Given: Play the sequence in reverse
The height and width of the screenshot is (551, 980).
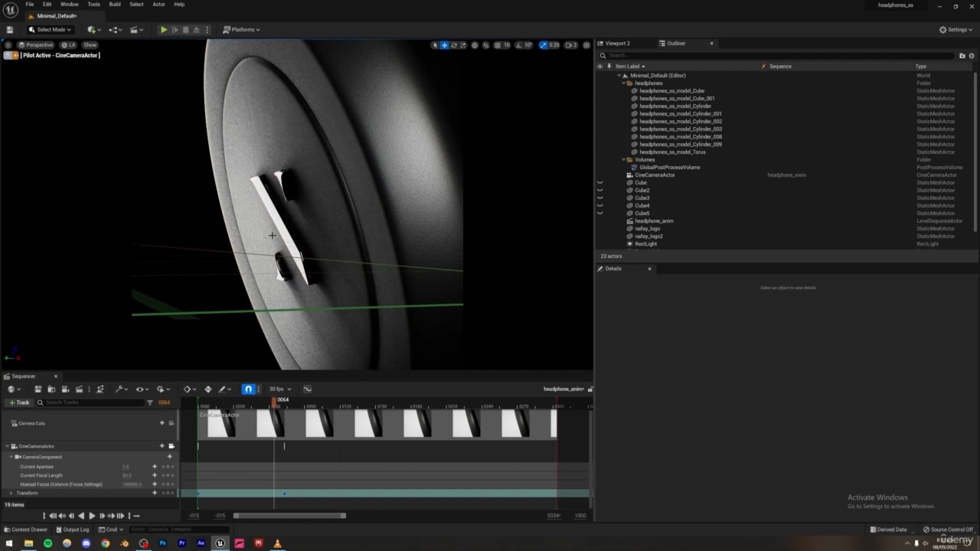Looking at the screenshot, I should click(81, 516).
